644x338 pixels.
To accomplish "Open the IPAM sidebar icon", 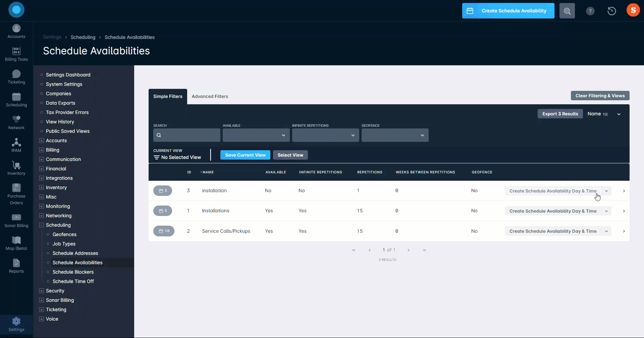I will click(16, 146).
